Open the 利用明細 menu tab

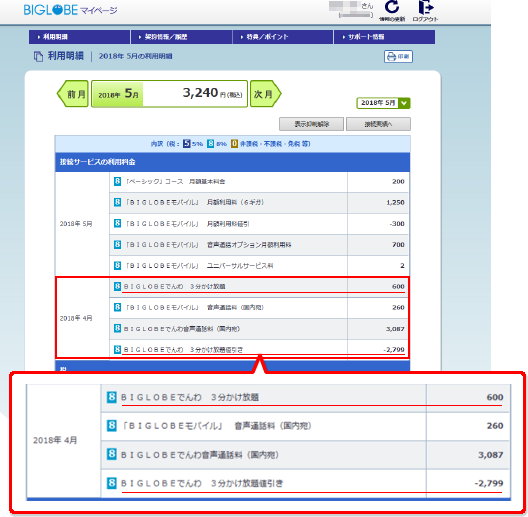coord(79,37)
